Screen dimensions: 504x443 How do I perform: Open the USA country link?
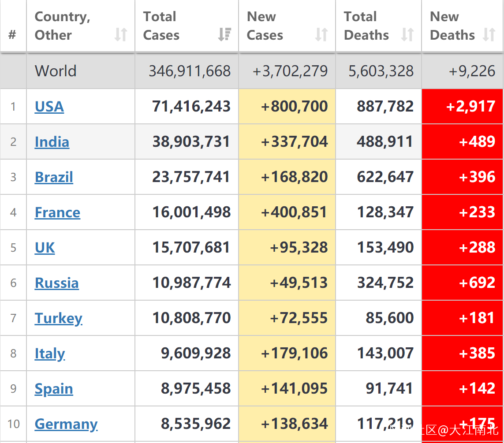pyautogui.click(x=49, y=107)
